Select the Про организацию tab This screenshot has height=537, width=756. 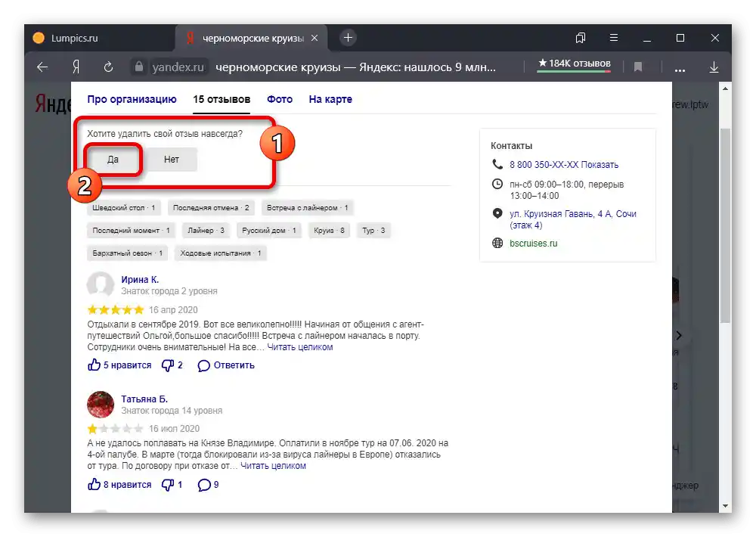click(x=132, y=99)
